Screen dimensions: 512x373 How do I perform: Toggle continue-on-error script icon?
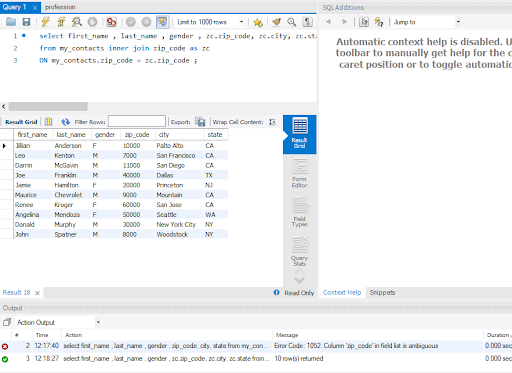111,22
